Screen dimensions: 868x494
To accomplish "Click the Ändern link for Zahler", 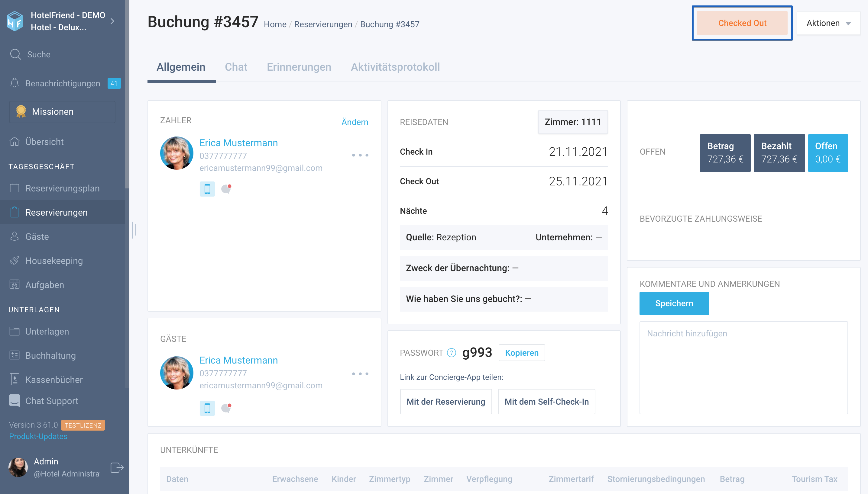I will 355,122.
